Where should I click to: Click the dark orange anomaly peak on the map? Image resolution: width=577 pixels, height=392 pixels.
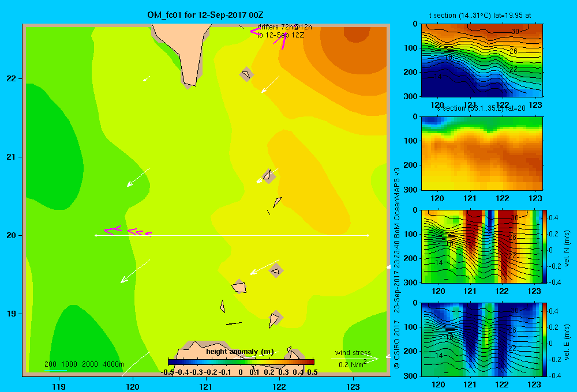coord(356,33)
